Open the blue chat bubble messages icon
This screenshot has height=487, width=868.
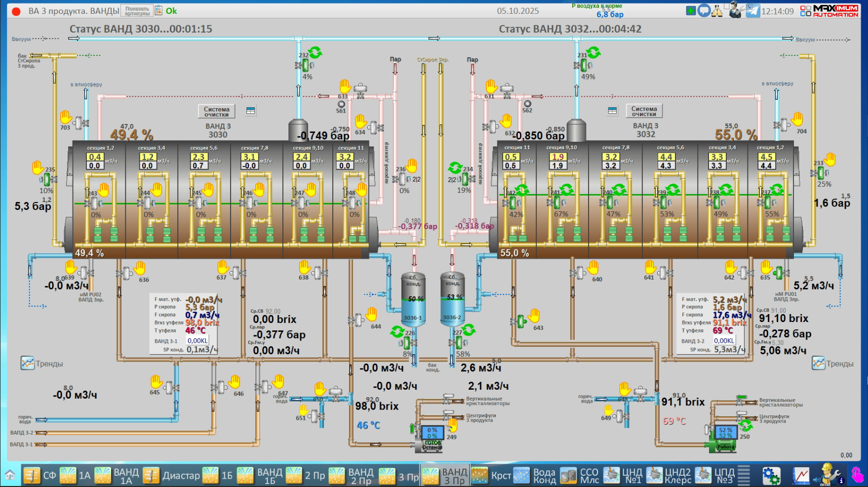[704, 11]
